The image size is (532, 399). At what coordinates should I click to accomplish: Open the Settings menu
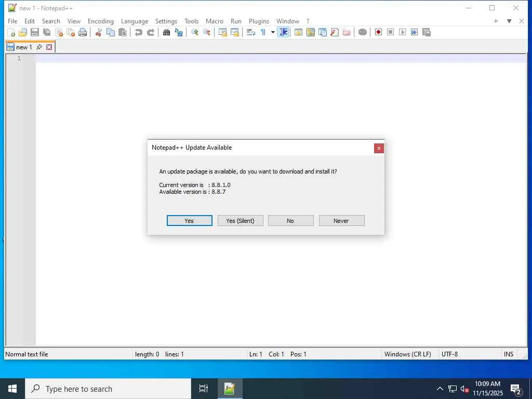(x=166, y=21)
